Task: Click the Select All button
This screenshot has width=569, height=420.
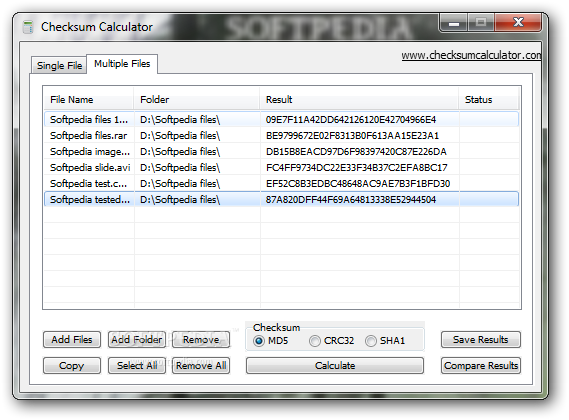Action: pyautogui.click(x=136, y=366)
